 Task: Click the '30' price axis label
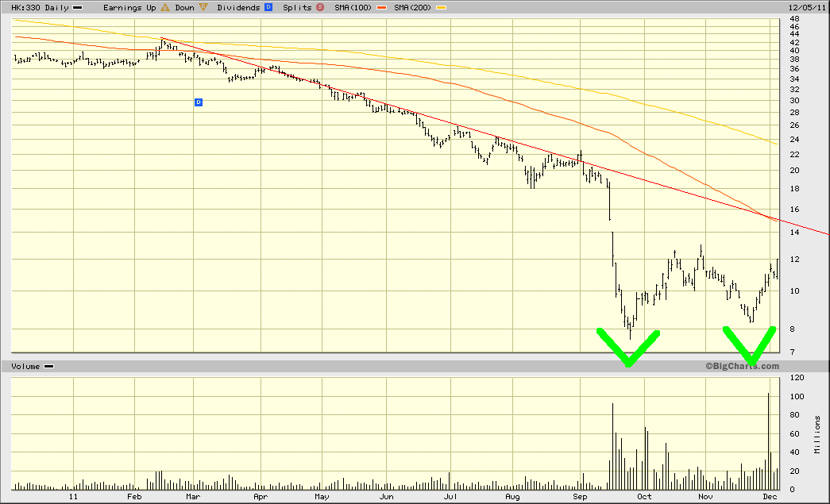coord(794,101)
